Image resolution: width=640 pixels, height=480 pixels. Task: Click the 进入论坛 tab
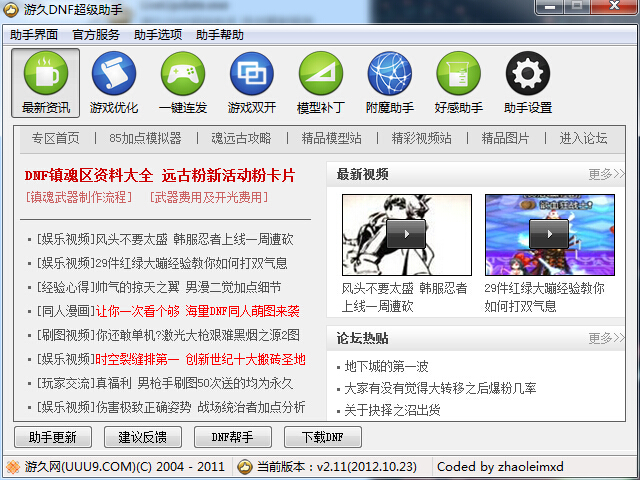click(x=583, y=138)
